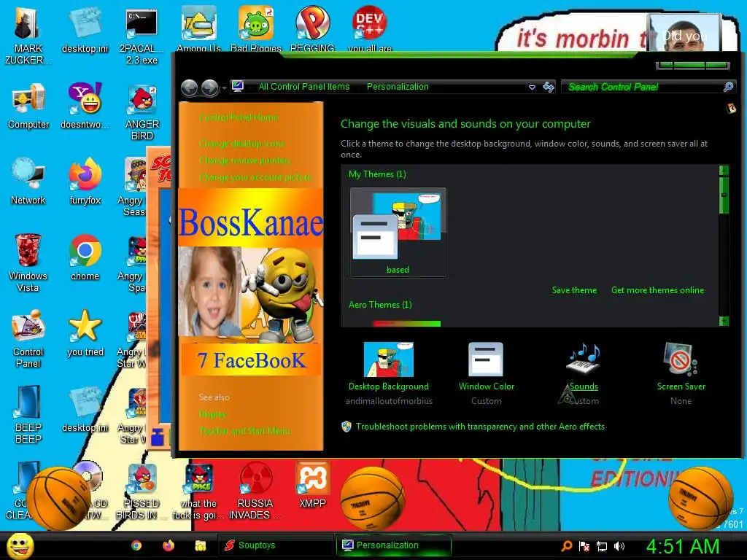Image resolution: width=747 pixels, height=560 pixels.
Task: Click the Firefox icon in the taskbar
Action: click(x=169, y=545)
